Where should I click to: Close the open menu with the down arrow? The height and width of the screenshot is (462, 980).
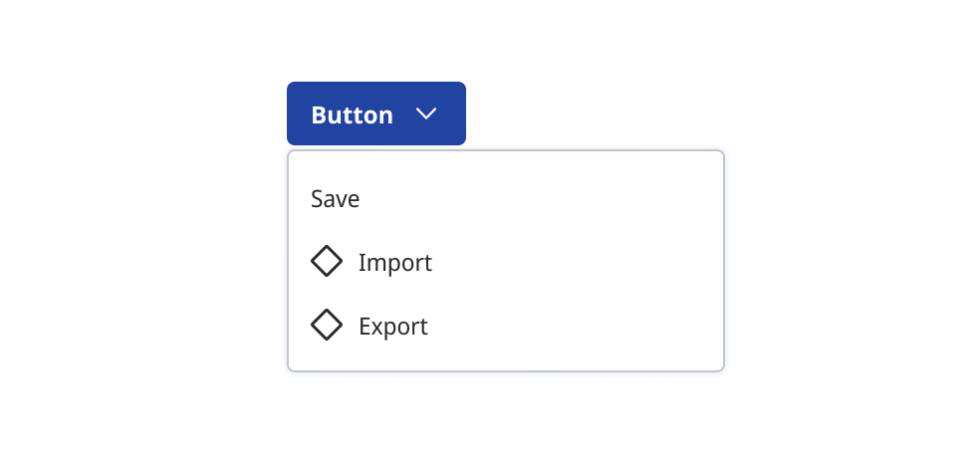point(426,115)
